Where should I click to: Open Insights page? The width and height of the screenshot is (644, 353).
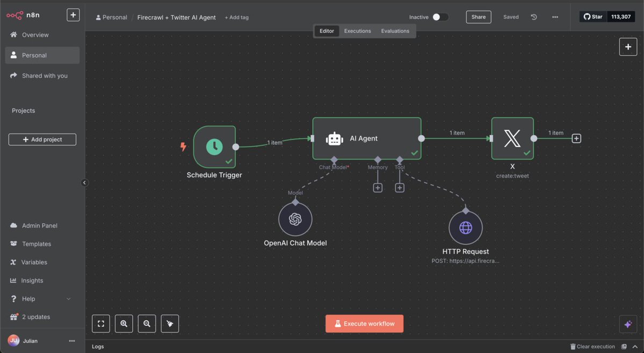pos(32,281)
